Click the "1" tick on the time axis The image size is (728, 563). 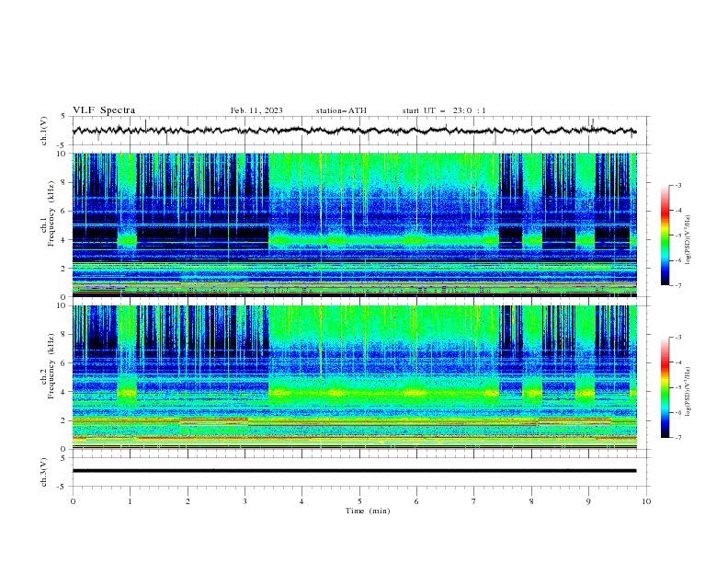click(x=130, y=501)
